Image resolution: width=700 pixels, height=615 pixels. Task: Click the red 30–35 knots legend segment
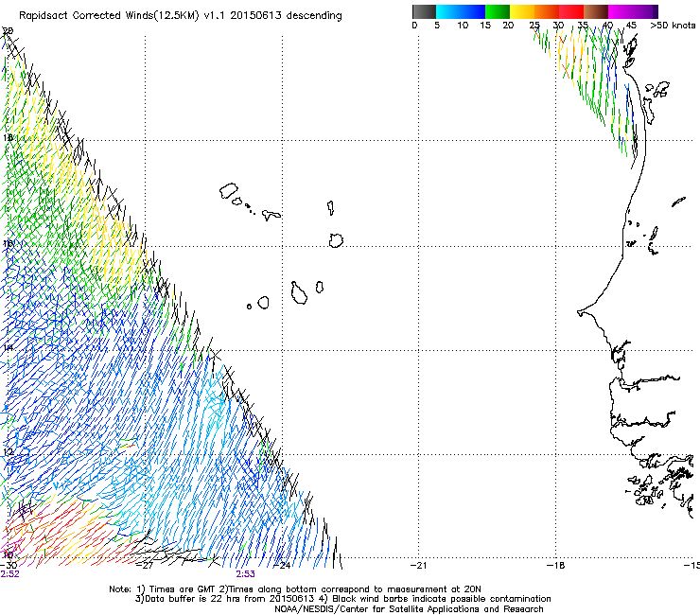click(x=571, y=11)
